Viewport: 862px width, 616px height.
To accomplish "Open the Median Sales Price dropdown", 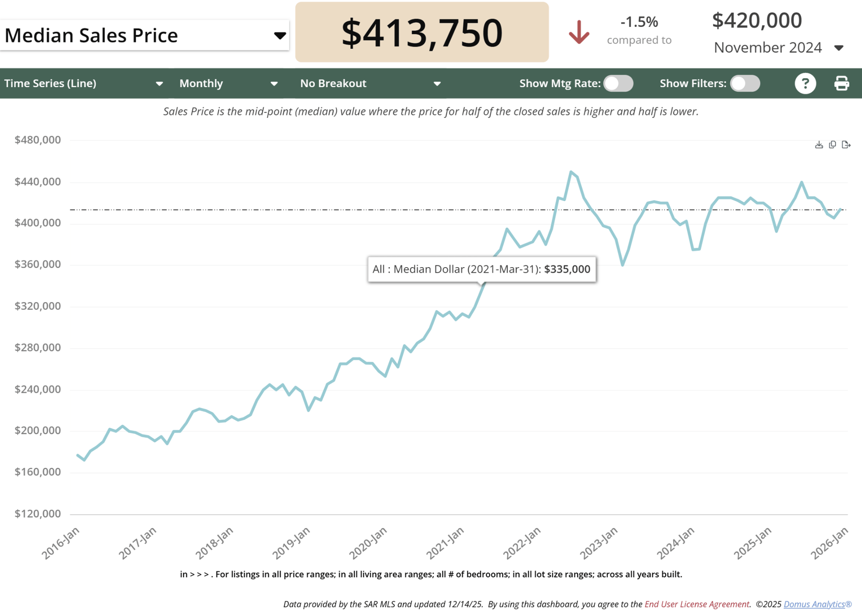I will (x=144, y=35).
